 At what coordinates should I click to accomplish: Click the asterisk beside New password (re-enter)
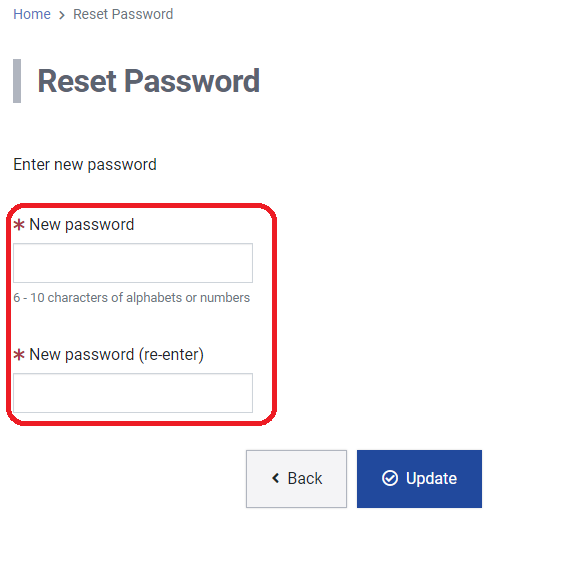coord(19,354)
